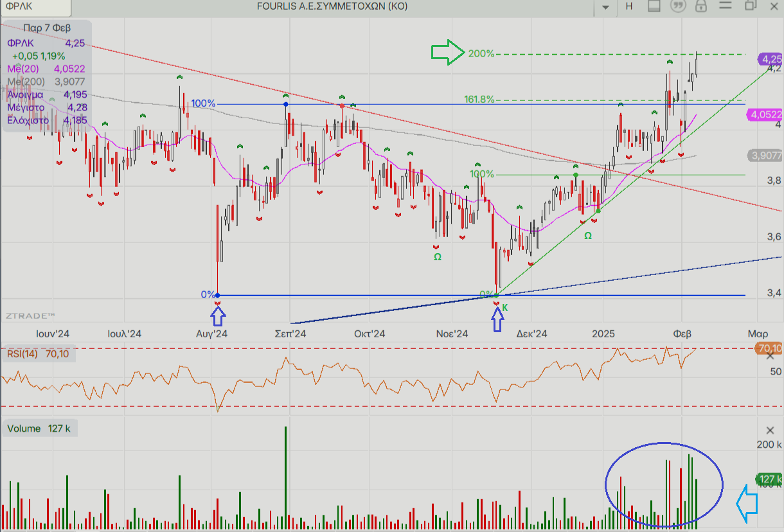The width and height of the screenshot is (784, 532).
Task: Select the Με(20) 4,0522 legend line
Action: click(x=46, y=69)
